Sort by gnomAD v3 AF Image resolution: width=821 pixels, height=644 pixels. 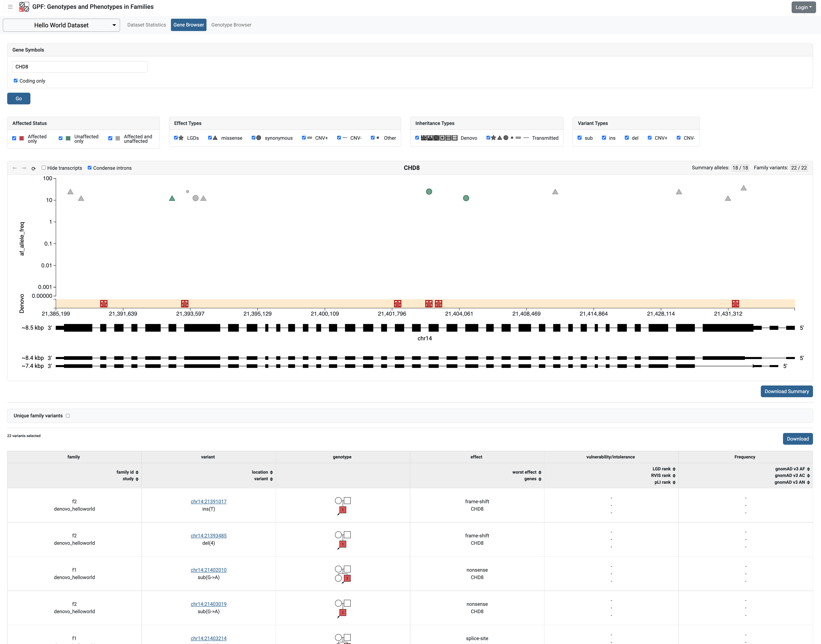[808, 469]
